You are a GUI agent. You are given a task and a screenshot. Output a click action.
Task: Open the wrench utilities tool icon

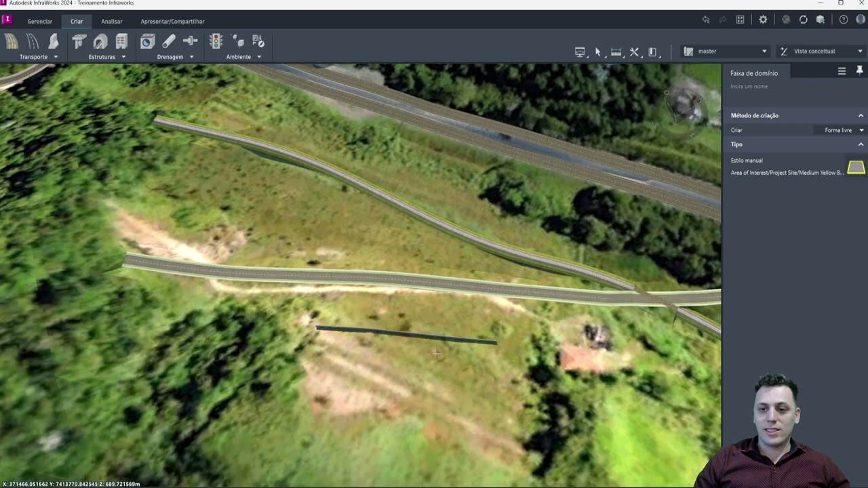(634, 52)
